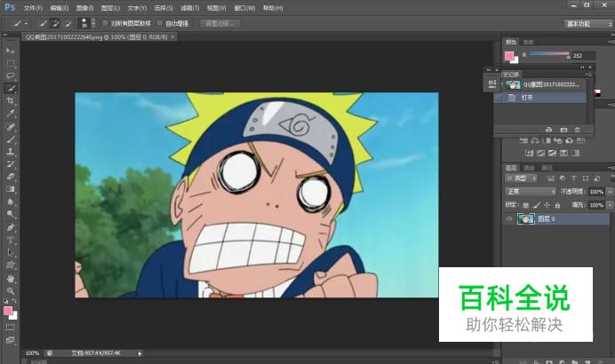Screen dimensions: 615x364
Task: Select the Blur tool
Action: click(10, 202)
